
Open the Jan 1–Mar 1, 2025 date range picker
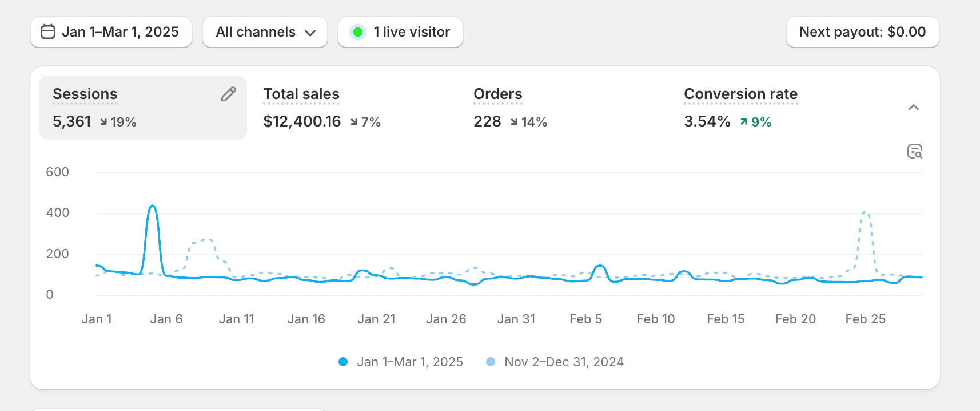tap(111, 32)
